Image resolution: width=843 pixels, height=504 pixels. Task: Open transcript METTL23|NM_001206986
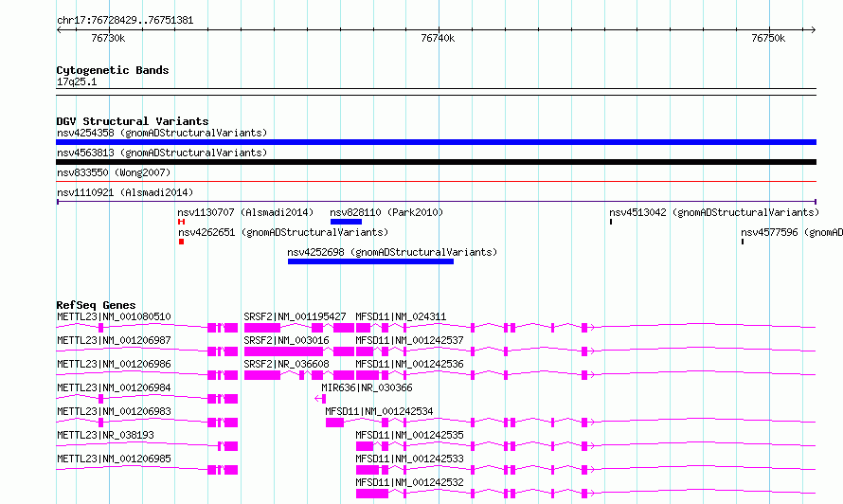coord(114,364)
